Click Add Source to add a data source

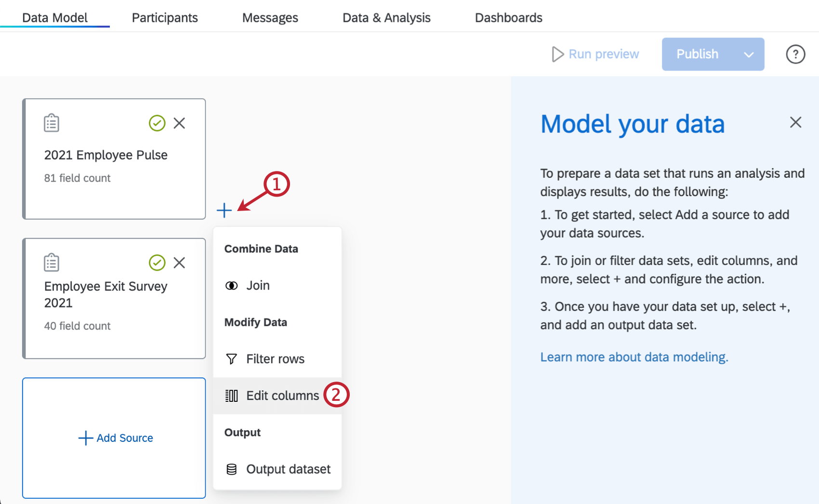[114, 438]
